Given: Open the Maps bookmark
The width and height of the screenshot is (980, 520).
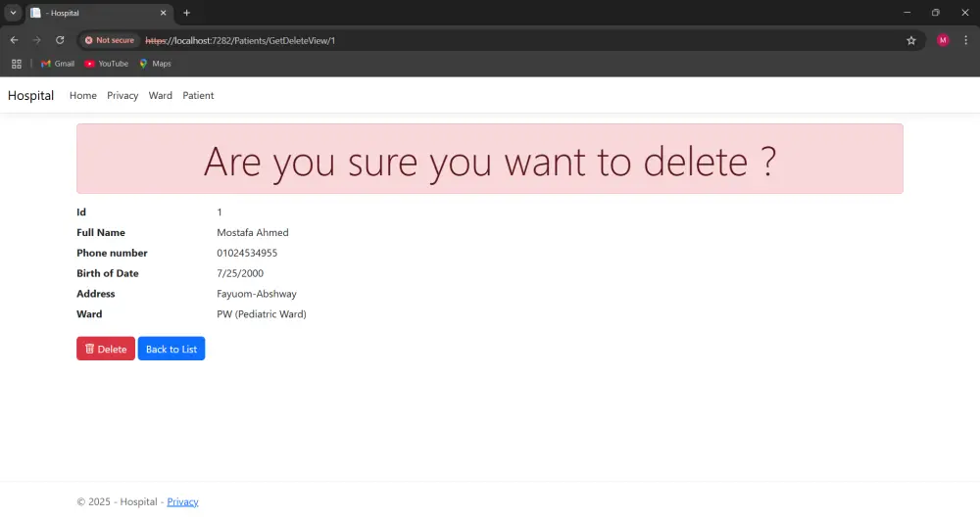Looking at the screenshot, I should click(x=155, y=64).
